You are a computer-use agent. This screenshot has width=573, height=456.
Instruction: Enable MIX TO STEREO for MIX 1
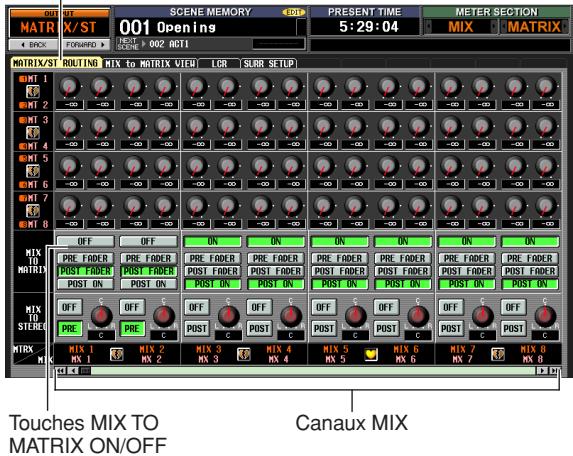click(69, 307)
